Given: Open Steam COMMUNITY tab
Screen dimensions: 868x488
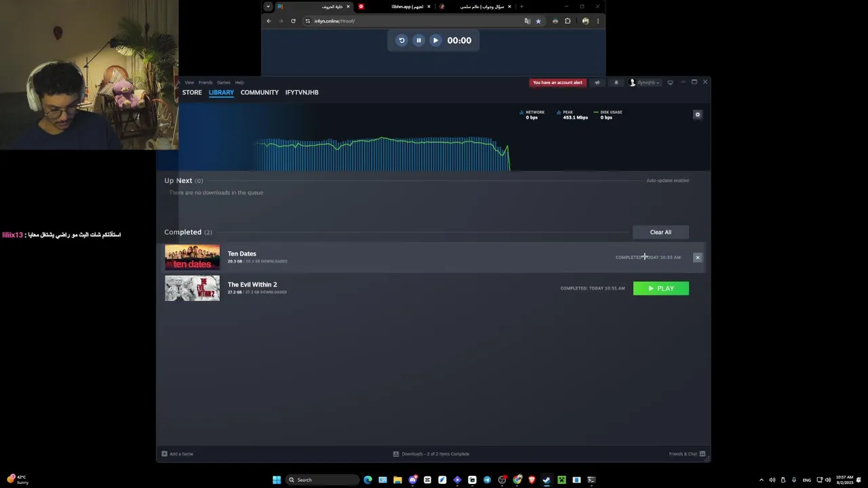Looking at the screenshot, I should [260, 92].
